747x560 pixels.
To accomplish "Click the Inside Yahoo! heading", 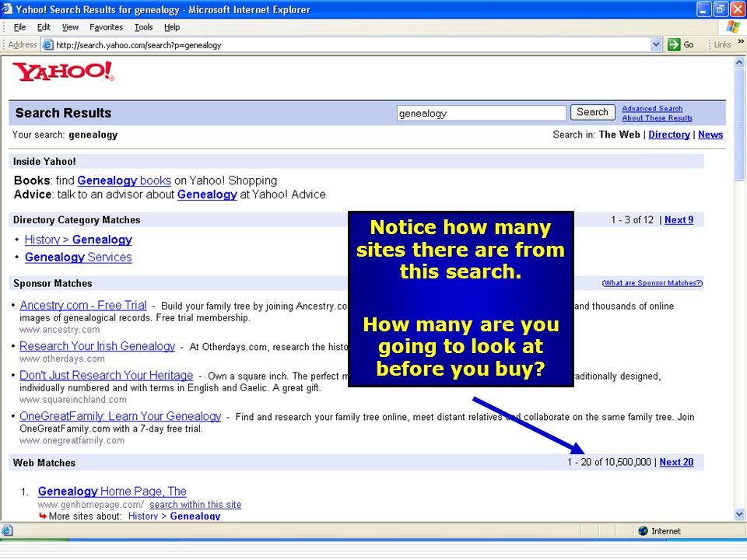I will (x=44, y=162).
